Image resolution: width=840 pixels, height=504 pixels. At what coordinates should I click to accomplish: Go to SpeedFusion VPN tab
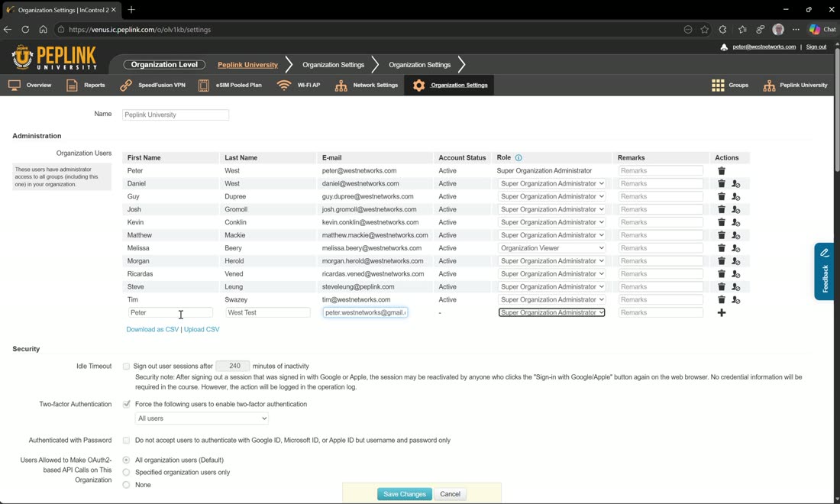(153, 86)
